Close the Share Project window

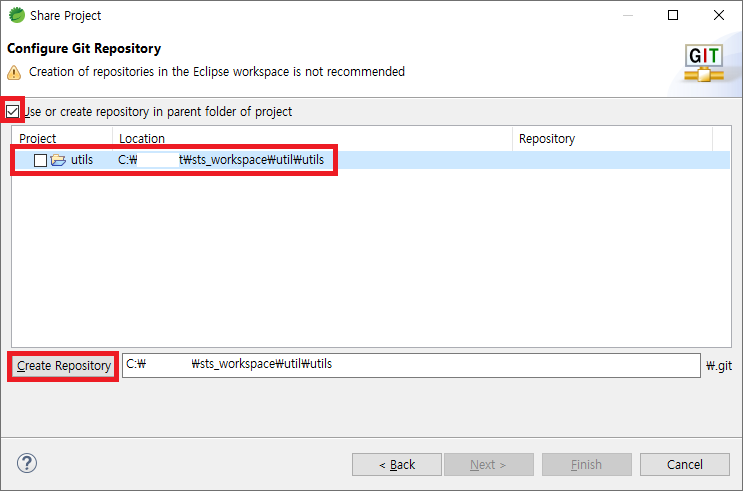(719, 15)
